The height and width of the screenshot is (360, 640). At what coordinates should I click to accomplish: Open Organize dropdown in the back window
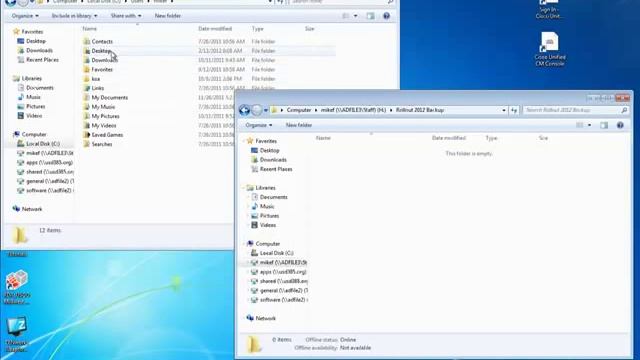click(x=25, y=16)
